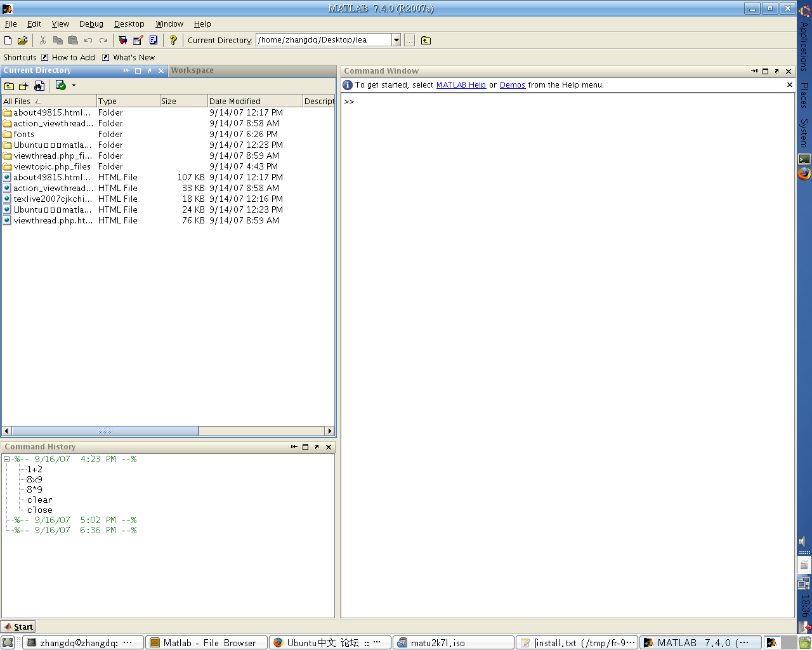Viewport: 812px width, 650px height.
Task: Open the Help menu
Action: tap(202, 24)
